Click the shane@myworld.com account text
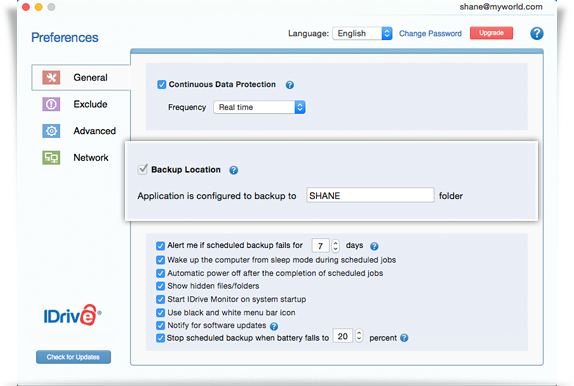The image size is (574, 386). [x=501, y=7]
